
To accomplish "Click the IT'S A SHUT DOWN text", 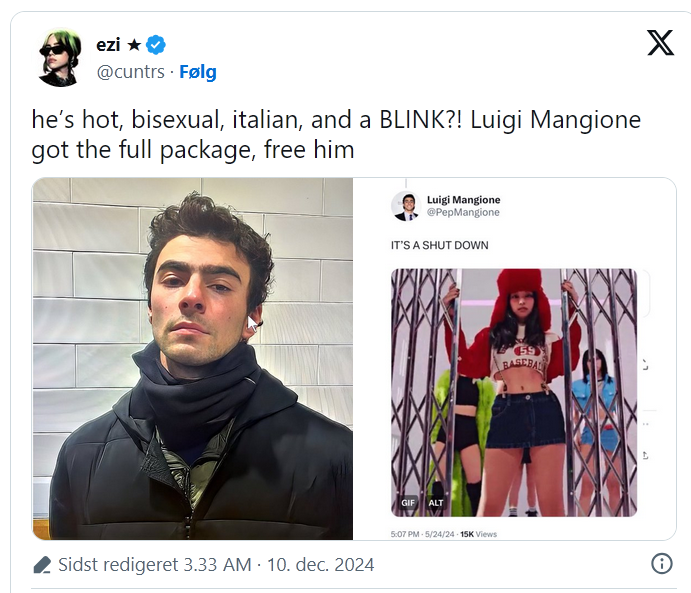I will click(439, 245).
